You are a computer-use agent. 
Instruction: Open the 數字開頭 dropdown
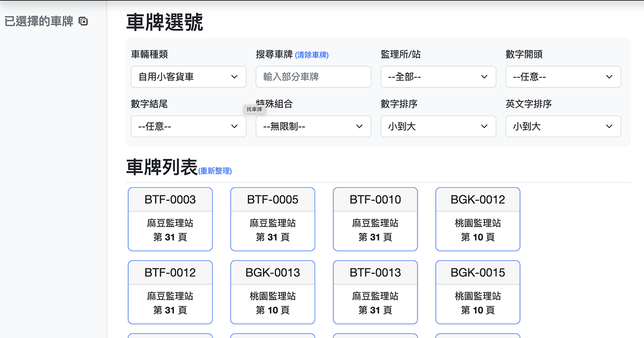point(563,77)
